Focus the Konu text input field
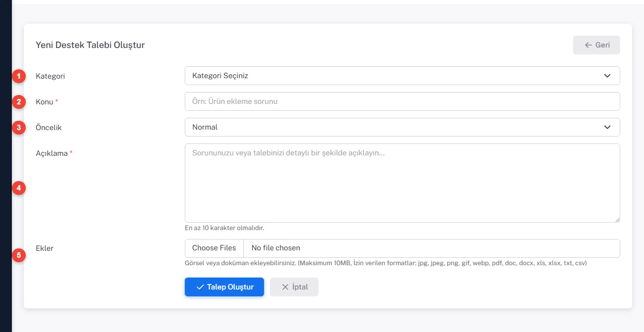The height and width of the screenshot is (332, 644). click(x=402, y=101)
